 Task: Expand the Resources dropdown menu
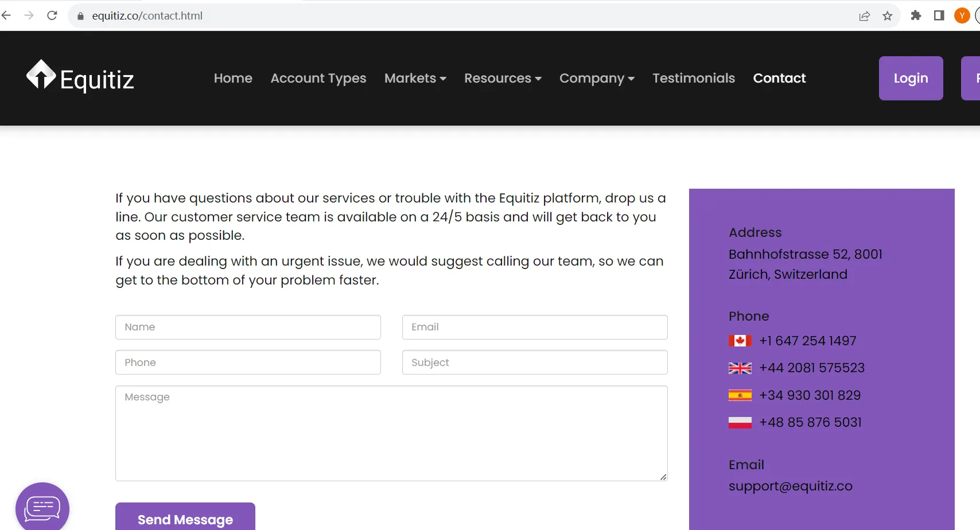[503, 78]
